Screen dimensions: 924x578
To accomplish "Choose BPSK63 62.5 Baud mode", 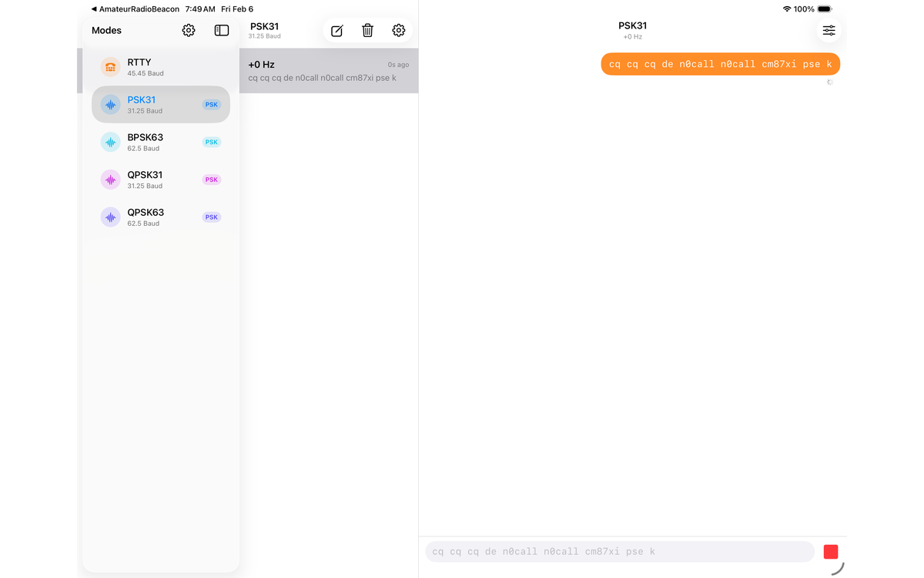I will [160, 142].
